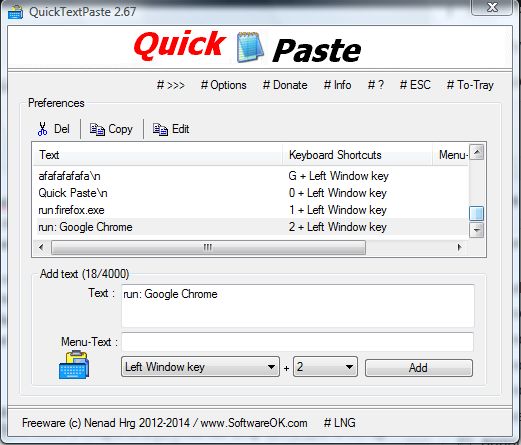This screenshot has height=445, width=521.
Task: Open the key number 2 dropdown
Action: (x=325, y=367)
